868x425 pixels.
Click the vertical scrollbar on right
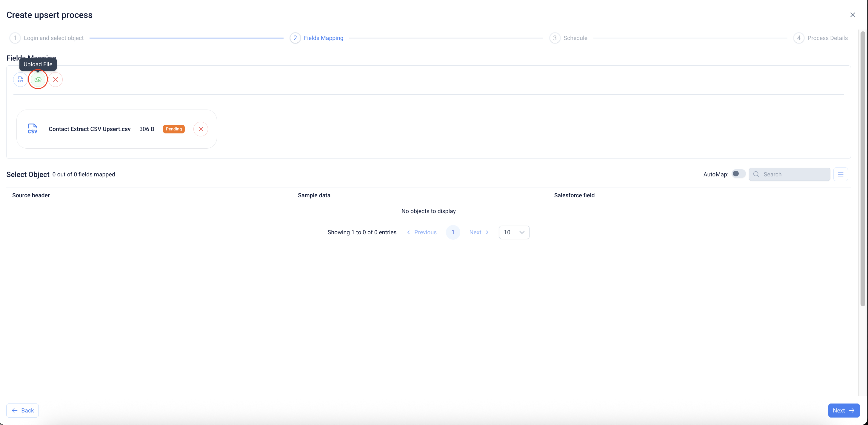pyautogui.click(x=863, y=169)
